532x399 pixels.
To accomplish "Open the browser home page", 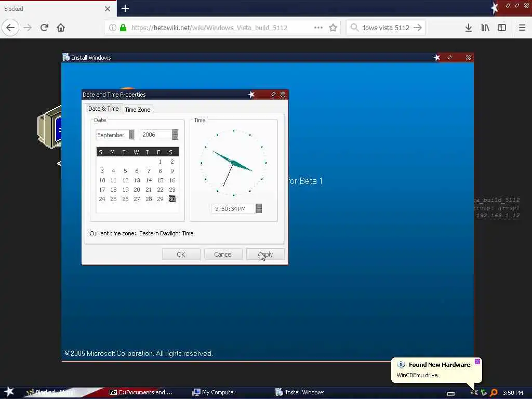I will point(61,28).
